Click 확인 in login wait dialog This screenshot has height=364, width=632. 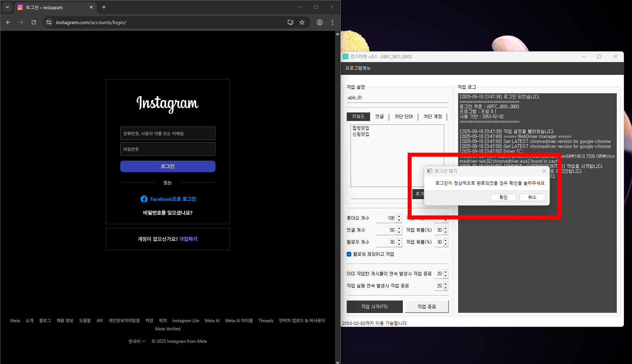(x=504, y=197)
